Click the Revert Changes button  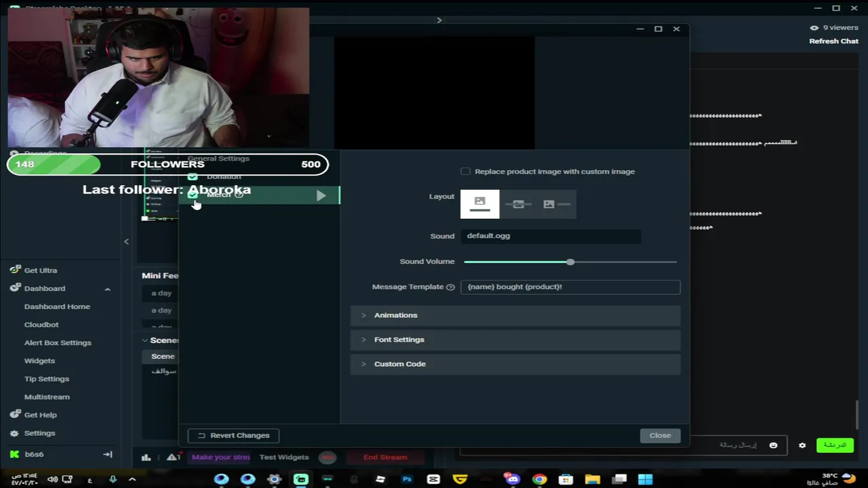[233, 435]
